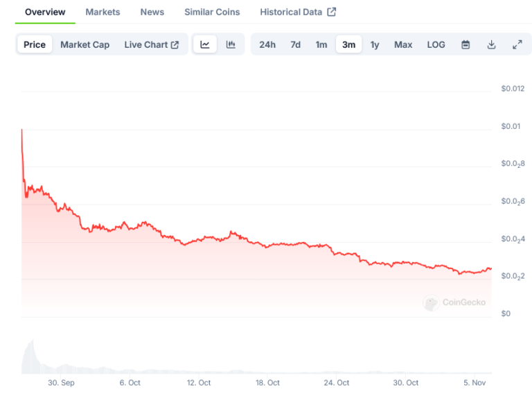The image size is (532, 396).
Task: Open the News tab
Action: click(x=152, y=12)
